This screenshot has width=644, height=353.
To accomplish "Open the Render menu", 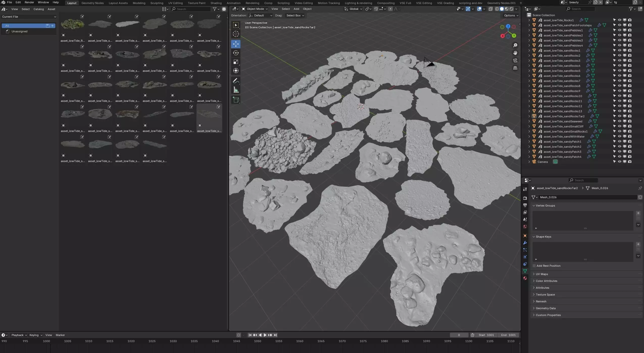I will (29, 2).
